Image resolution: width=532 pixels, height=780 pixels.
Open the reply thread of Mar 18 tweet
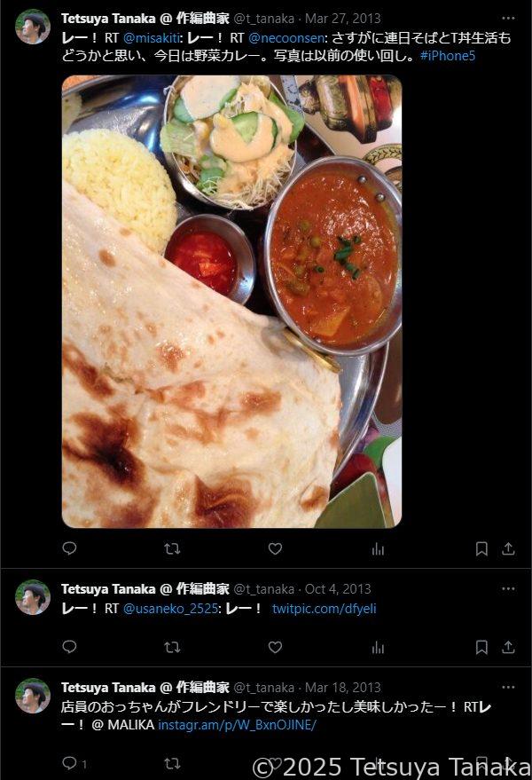pyautogui.click(x=74, y=763)
